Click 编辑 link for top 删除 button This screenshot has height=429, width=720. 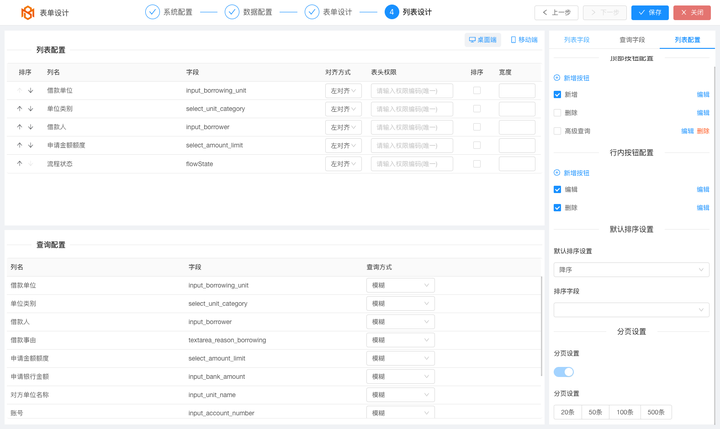tap(703, 113)
